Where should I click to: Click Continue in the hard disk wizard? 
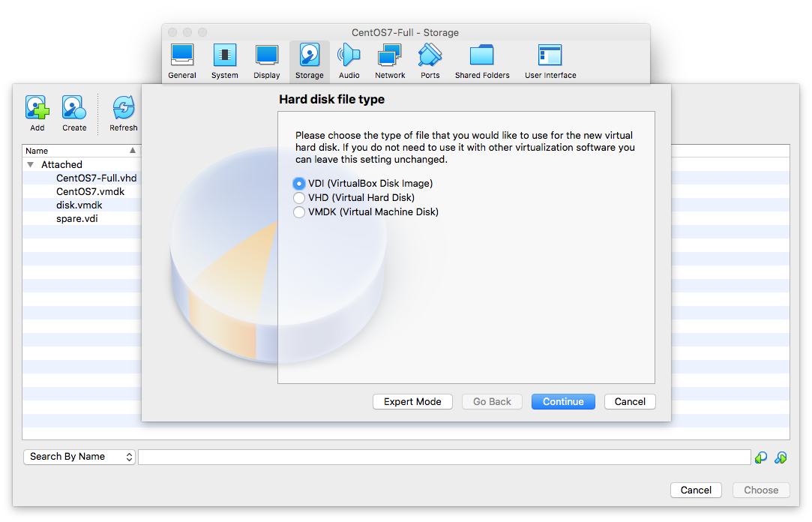tap(563, 402)
